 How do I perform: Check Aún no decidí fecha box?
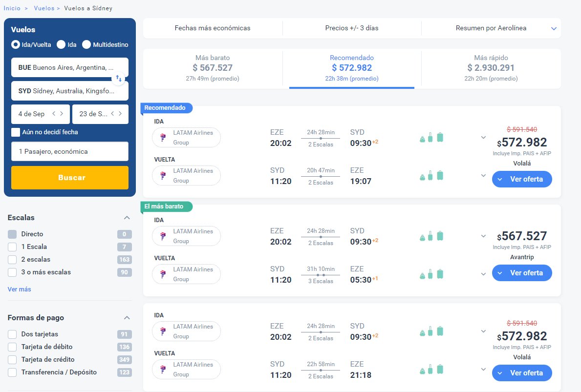click(x=16, y=132)
